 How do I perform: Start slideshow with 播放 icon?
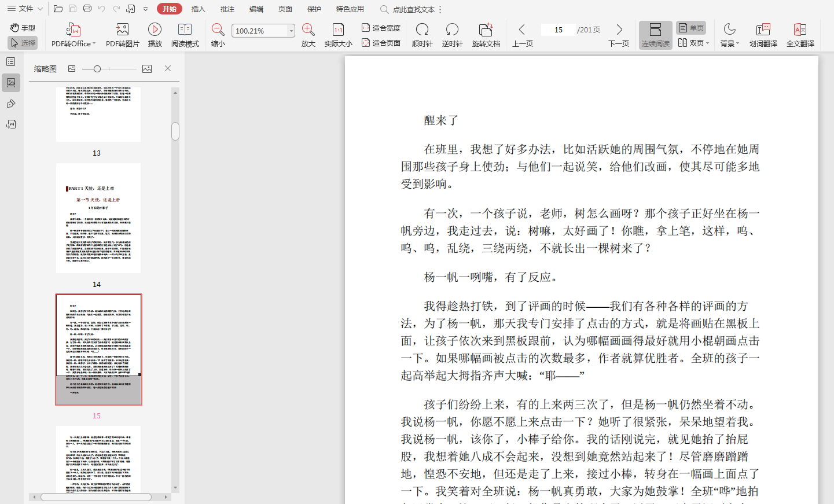point(155,30)
